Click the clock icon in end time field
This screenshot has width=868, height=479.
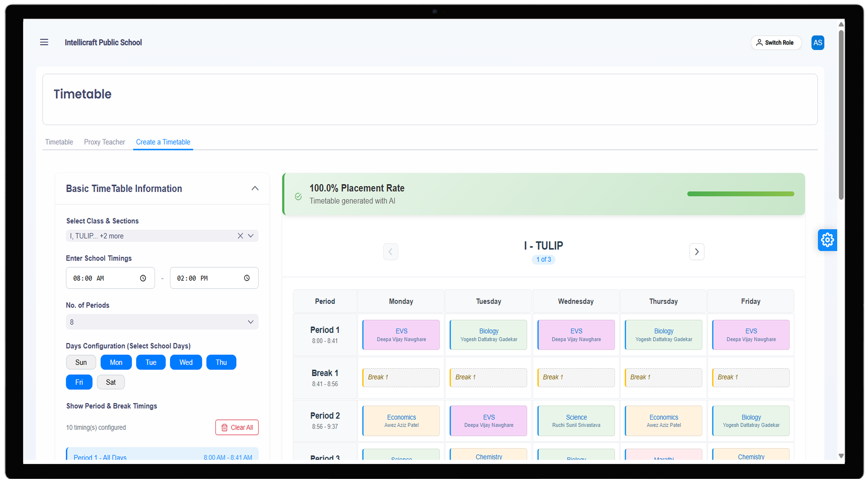point(247,278)
